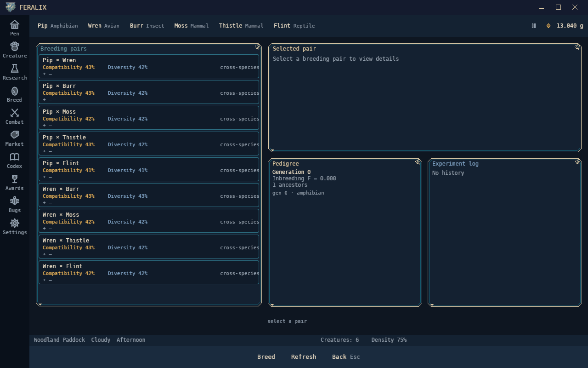Choose the Pip × Moss pair
Image resolution: width=588 pixels, height=368 pixels.
[x=149, y=118]
